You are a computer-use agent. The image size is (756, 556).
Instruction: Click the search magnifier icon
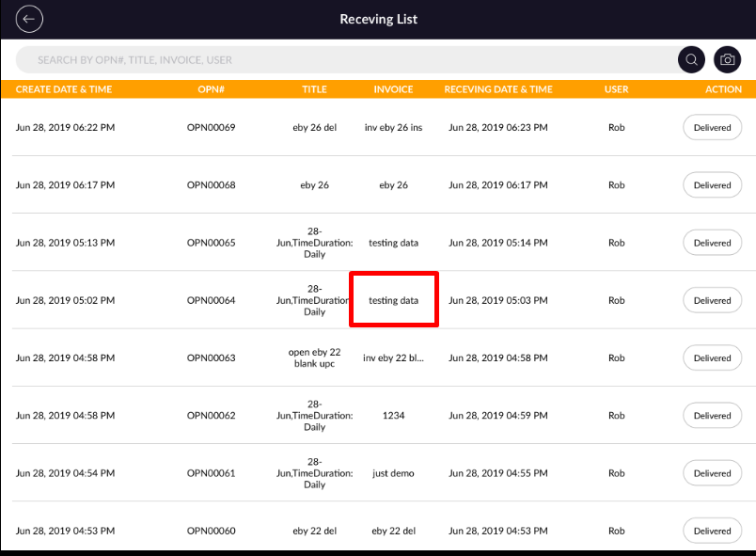coord(691,59)
